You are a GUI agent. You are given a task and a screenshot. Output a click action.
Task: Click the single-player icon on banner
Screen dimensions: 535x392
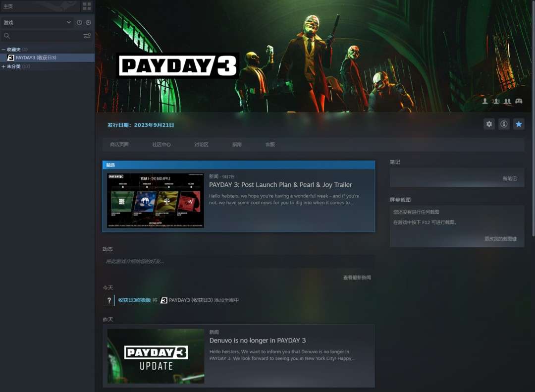tap(485, 101)
